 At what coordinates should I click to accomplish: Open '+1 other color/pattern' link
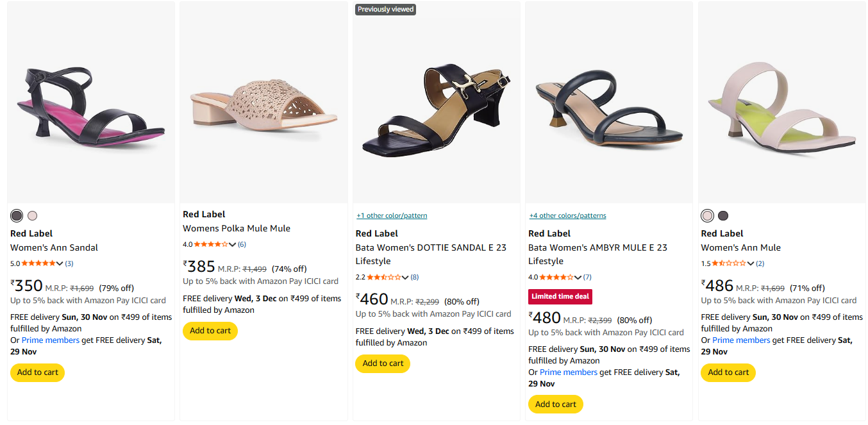pyautogui.click(x=392, y=215)
